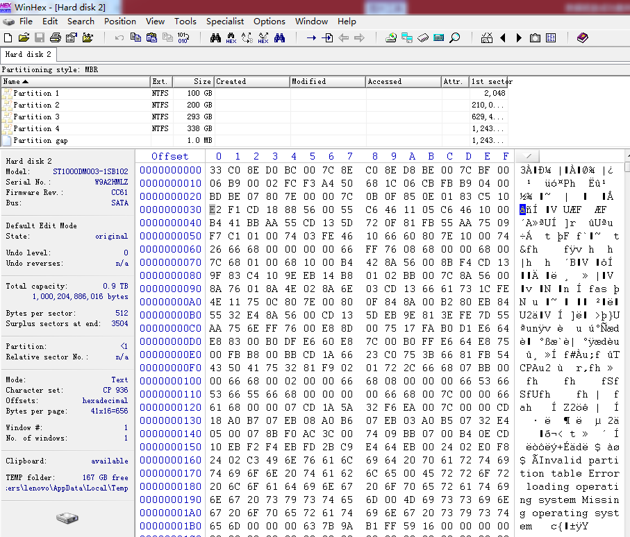The width and height of the screenshot is (630, 537).
Task: Click the purple Help book icon
Action: click(x=582, y=38)
